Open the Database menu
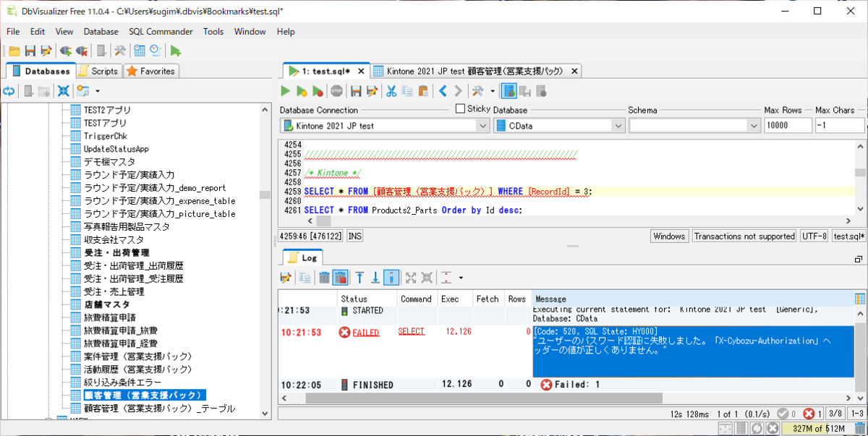This screenshot has width=868, height=436. (101, 32)
